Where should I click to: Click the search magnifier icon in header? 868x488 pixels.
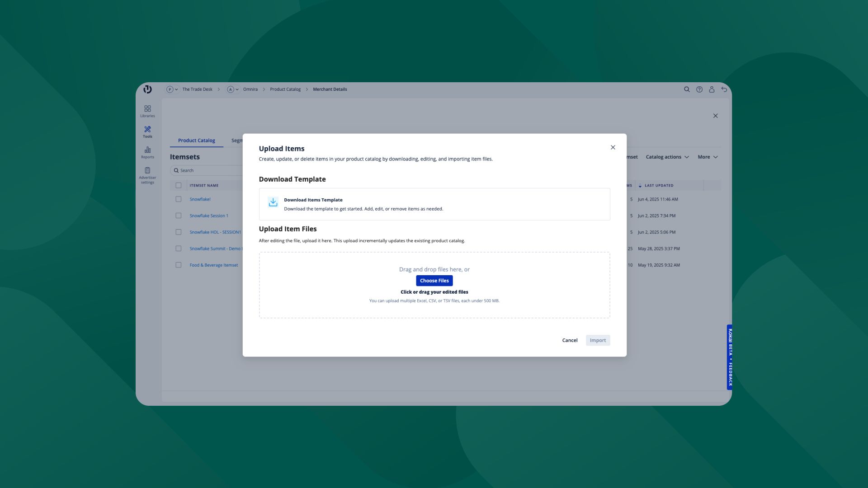pos(687,89)
